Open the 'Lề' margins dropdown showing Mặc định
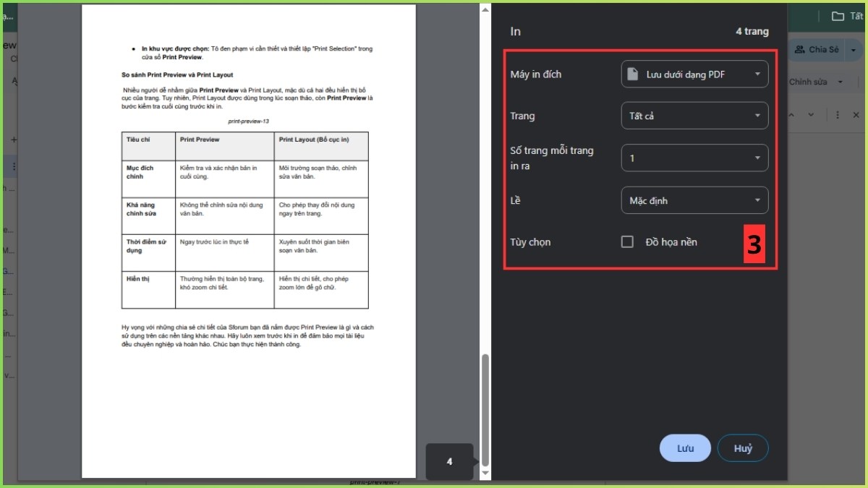This screenshot has width=868, height=488. point(694,200)
